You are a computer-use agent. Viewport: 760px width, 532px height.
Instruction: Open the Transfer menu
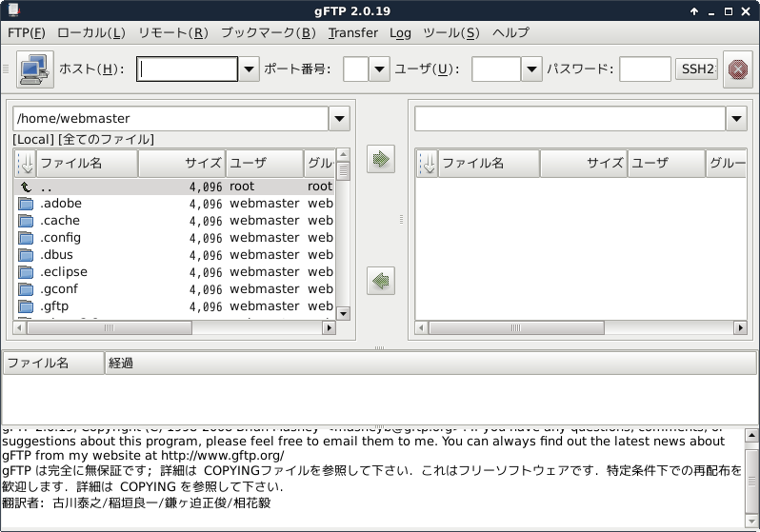click(x=352, y=33)
